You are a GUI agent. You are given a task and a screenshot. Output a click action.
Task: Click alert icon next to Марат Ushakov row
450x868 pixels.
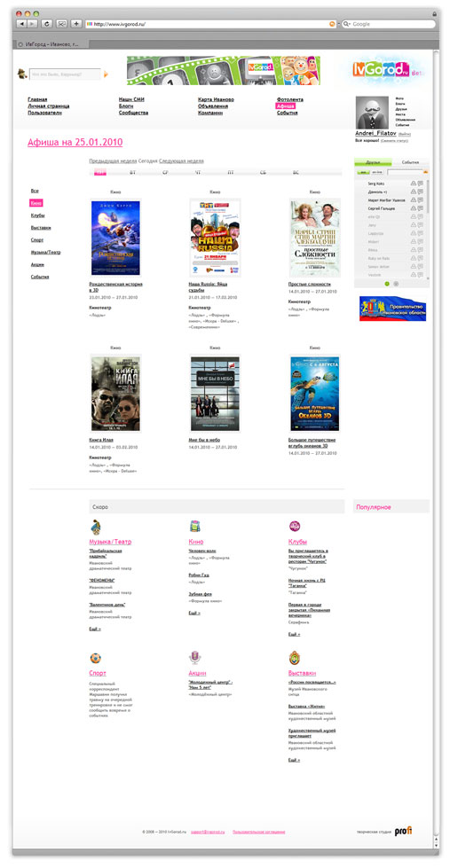click(413, 199)
